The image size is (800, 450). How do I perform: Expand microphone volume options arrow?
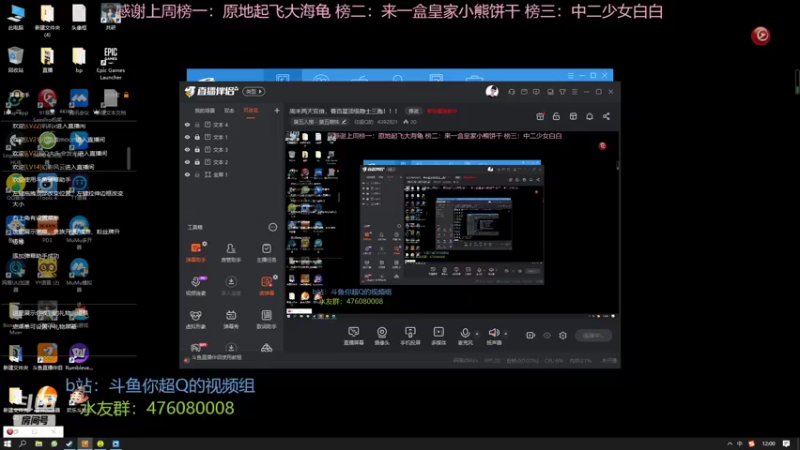coord(477,334)
